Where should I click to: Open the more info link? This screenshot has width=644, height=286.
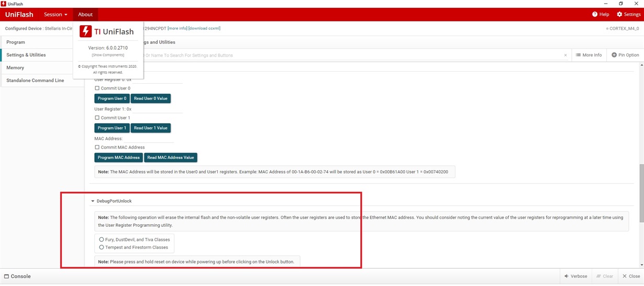click(177, 28)
